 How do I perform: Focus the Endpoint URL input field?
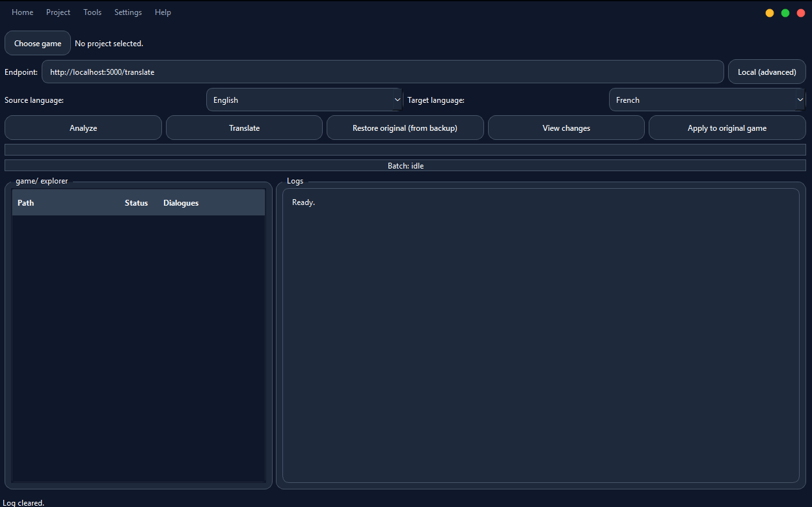(383, 72)
